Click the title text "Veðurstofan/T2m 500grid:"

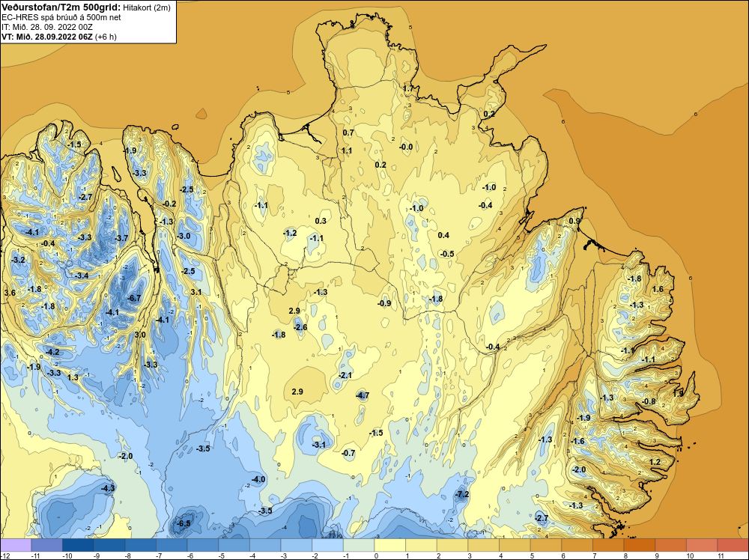[61, 7]
